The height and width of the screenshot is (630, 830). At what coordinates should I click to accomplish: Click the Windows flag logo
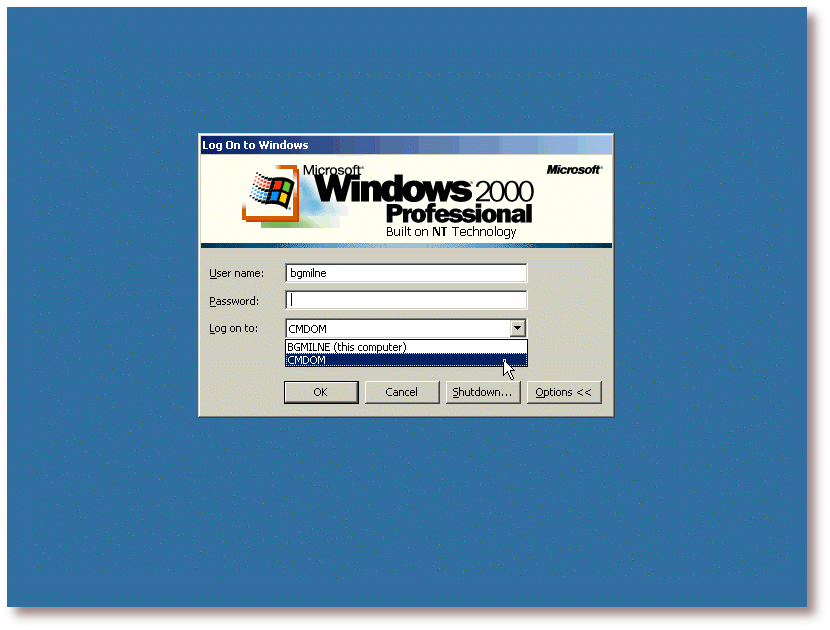[270, 191]
